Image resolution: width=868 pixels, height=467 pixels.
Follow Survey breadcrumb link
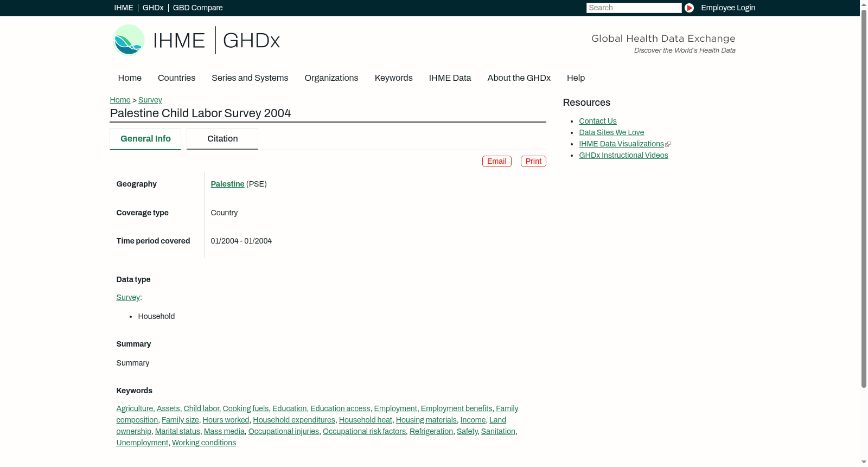[x=150, y=100]
